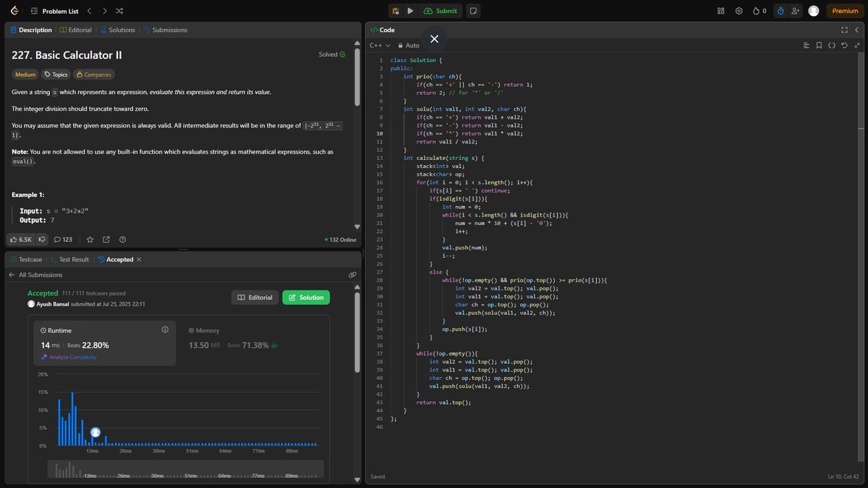Reset code with the undo arrow icon
Screen dimensions: 868x488
(x=844, y=45)
